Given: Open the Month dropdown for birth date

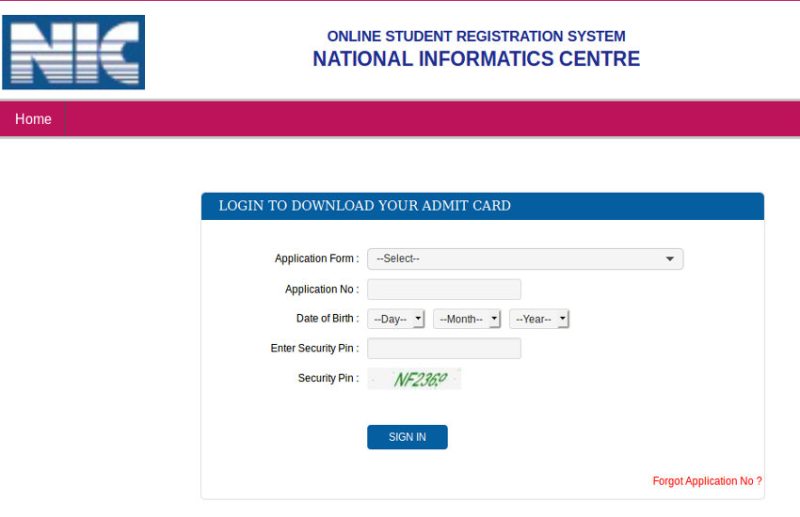Looking at the screenshot, I should [466, 319].
